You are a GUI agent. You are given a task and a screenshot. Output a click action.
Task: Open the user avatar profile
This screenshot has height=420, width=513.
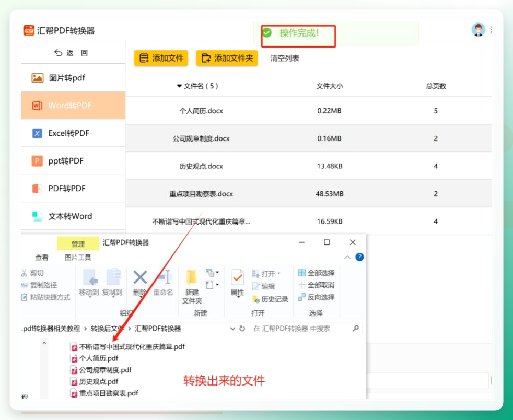(478, 30)
